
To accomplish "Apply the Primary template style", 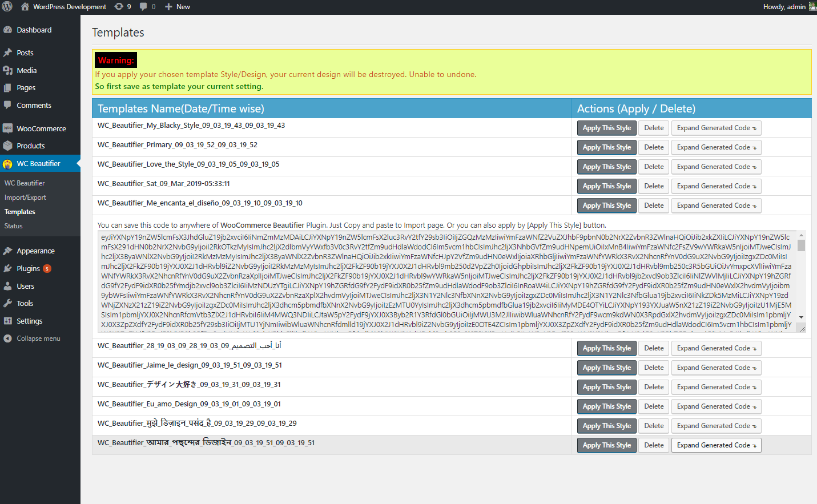I will (607, 147).
